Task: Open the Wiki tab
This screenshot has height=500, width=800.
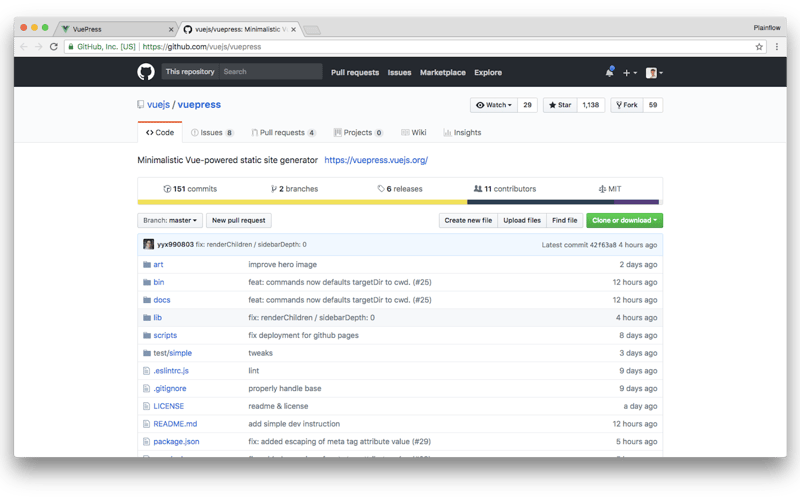Action: [414, 133]
